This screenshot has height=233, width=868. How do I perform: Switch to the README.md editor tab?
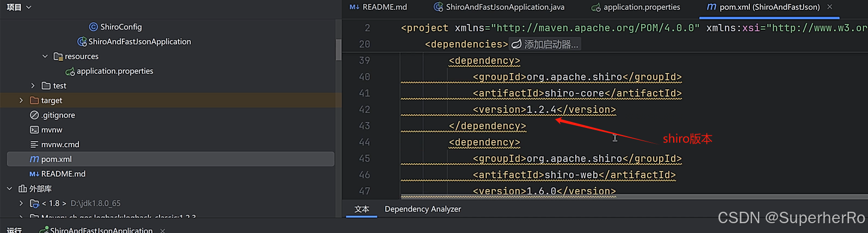point(378,7)
